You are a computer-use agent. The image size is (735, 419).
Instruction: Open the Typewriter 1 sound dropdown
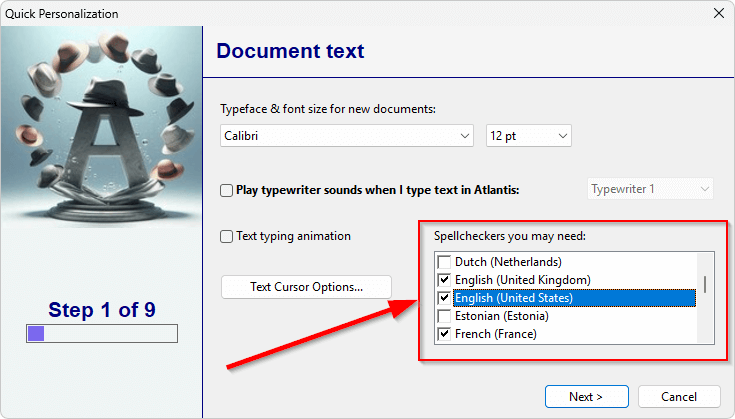click(x=650, y=189)
